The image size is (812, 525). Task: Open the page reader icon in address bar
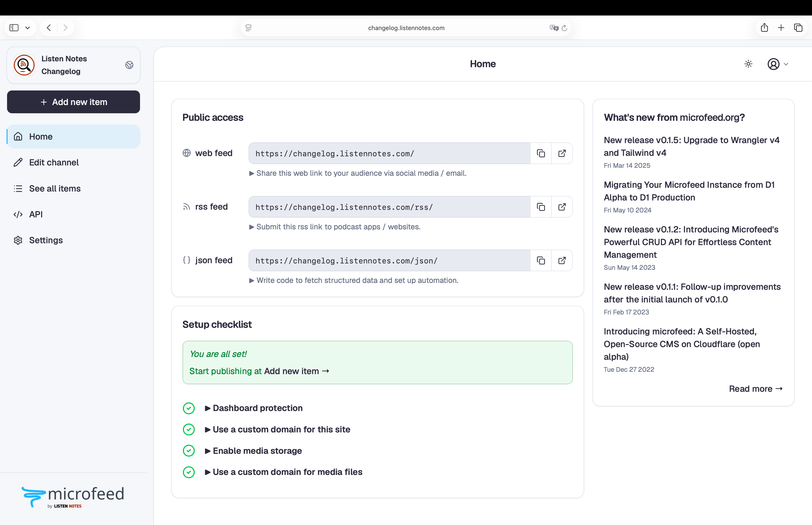point(248,28)
